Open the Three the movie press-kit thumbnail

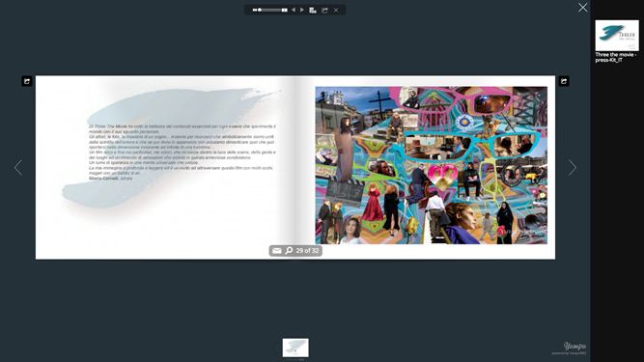(617, 36)
